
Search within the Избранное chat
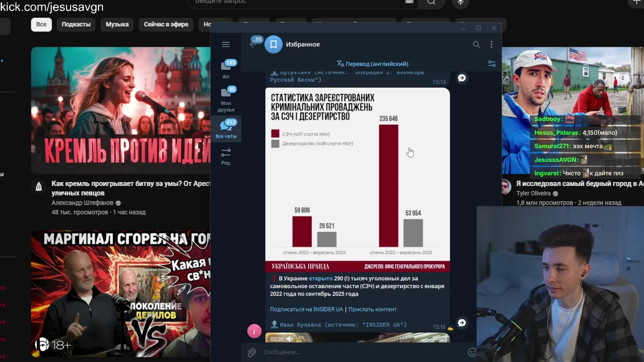click(476, 44)
